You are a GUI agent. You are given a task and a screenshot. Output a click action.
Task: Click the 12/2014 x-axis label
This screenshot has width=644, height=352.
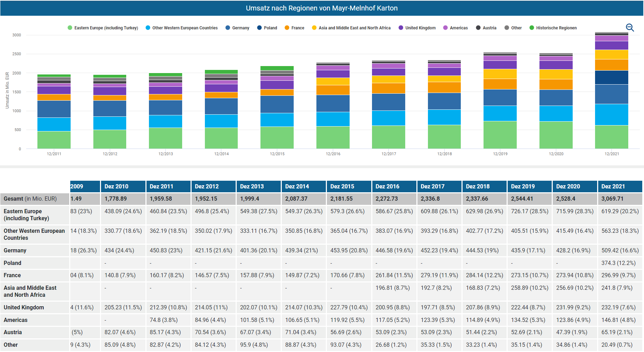(221, 154)
